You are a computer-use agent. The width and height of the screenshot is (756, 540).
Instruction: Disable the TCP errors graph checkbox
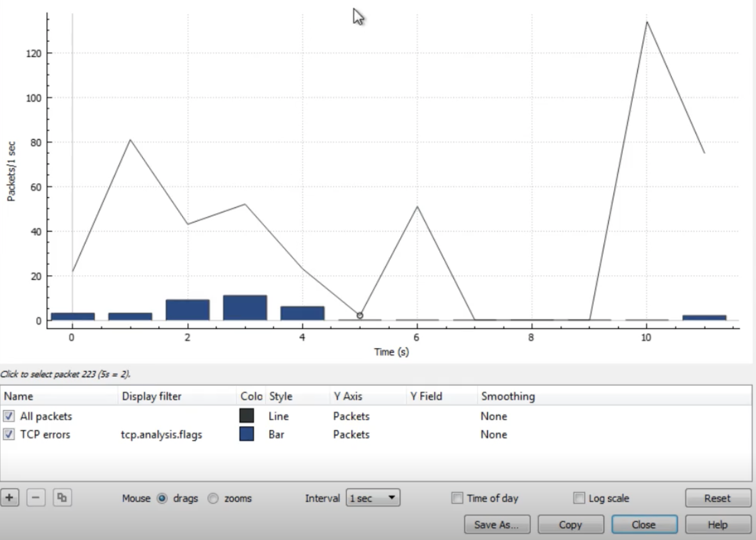[x=9, y=434]
